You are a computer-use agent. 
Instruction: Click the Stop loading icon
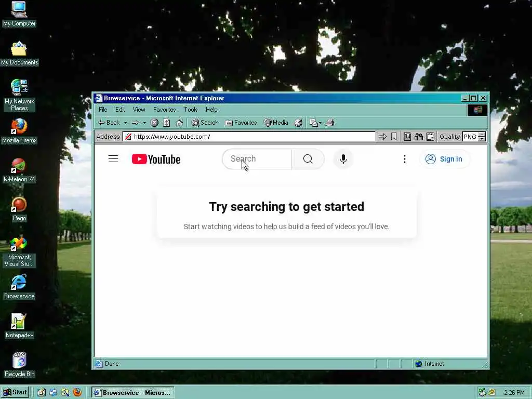154,123
